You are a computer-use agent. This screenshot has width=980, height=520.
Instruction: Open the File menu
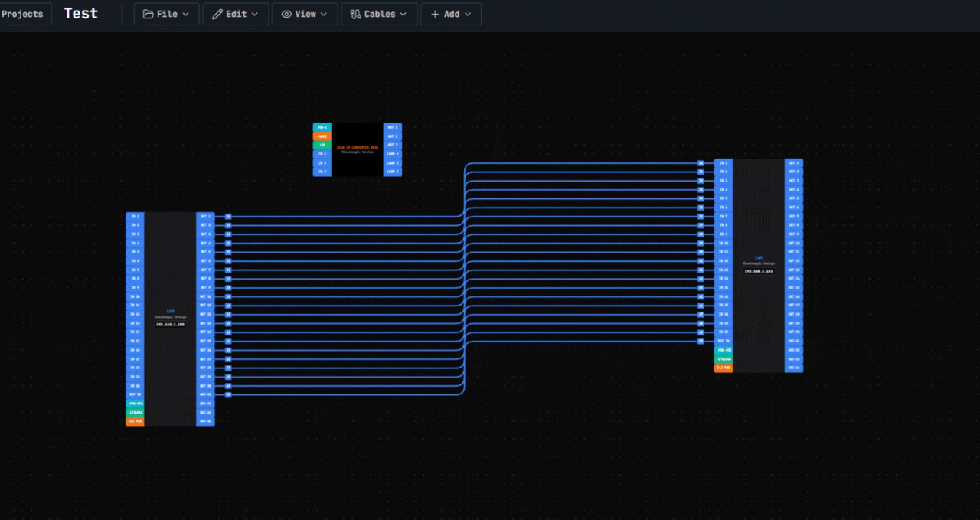point(166,14)
